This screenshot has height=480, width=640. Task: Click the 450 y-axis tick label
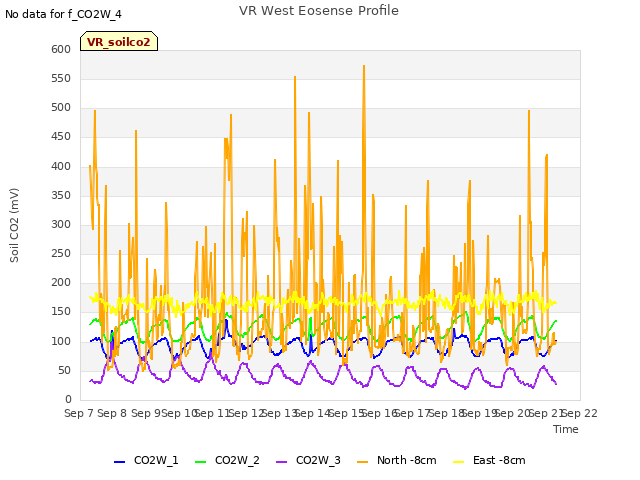click(61, 137)
